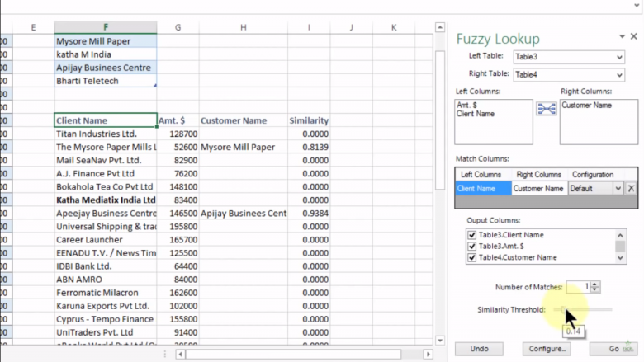Select the Similarity header cell
This screenshot has height=362, width=644.
309,120
